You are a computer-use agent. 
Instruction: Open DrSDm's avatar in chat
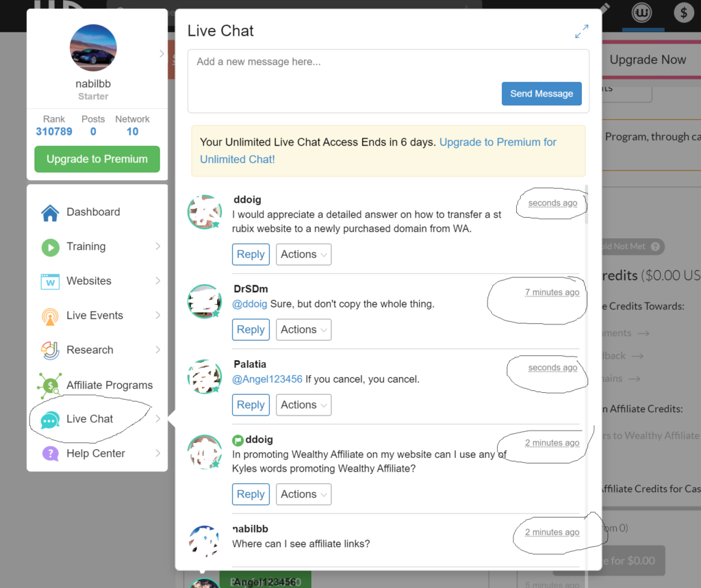205,301
